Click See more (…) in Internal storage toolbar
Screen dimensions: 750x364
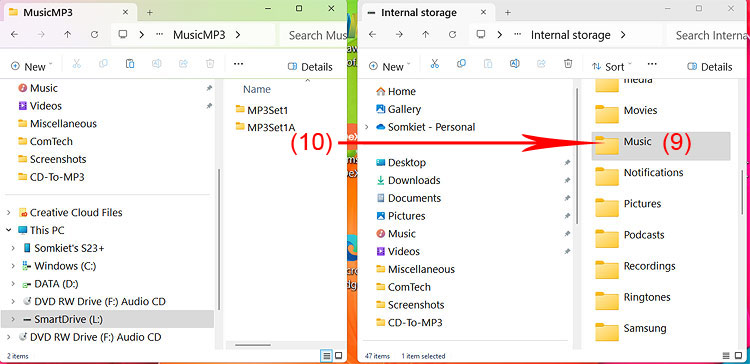coord(652,64)
